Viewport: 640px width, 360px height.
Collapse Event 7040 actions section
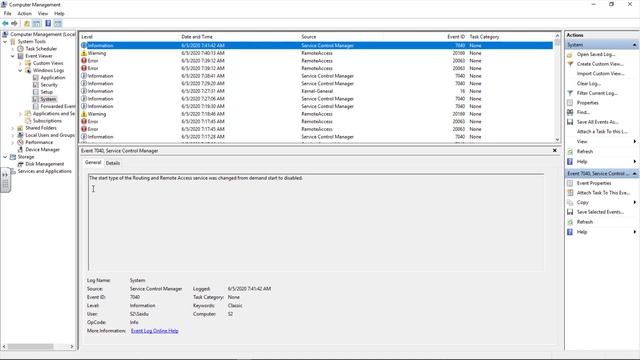point(634,173)
